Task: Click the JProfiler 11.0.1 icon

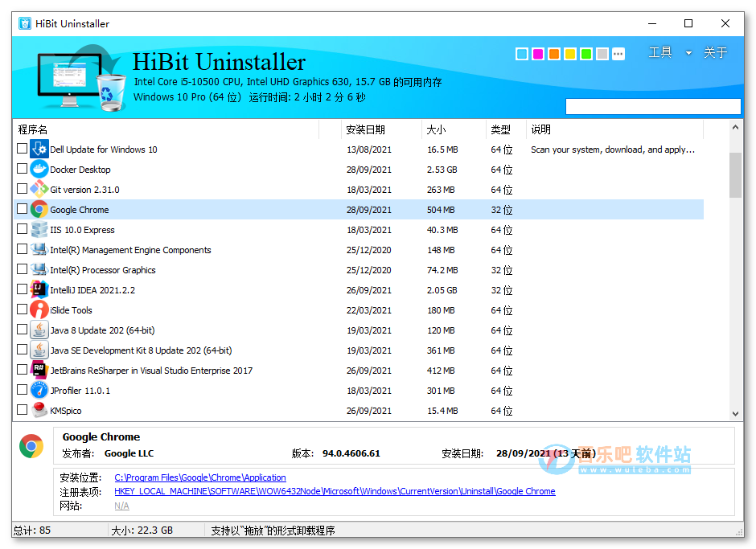Action: [39, 390]
